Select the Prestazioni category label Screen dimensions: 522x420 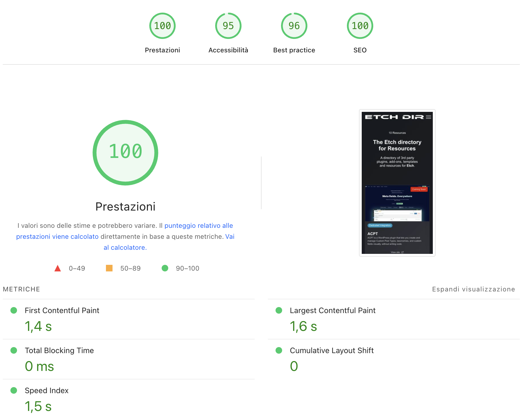pyautogui.click(x=162, y=50)
